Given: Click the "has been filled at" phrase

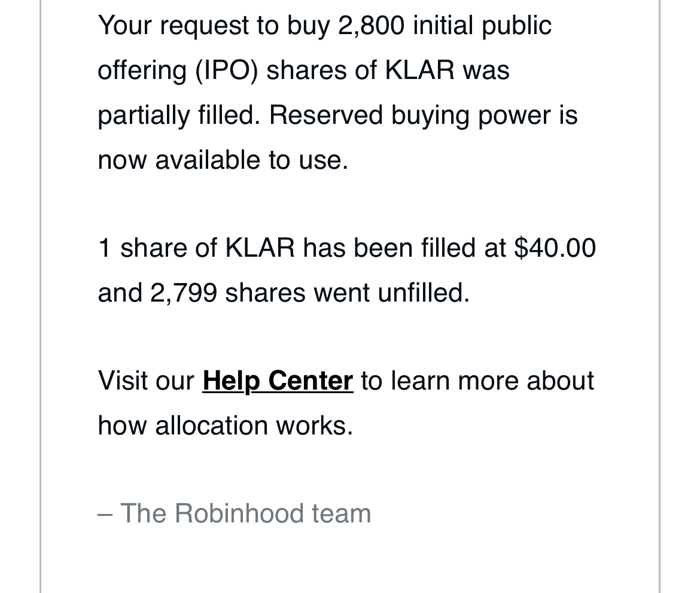Looking at the screenshot, I should click(404, 248).
